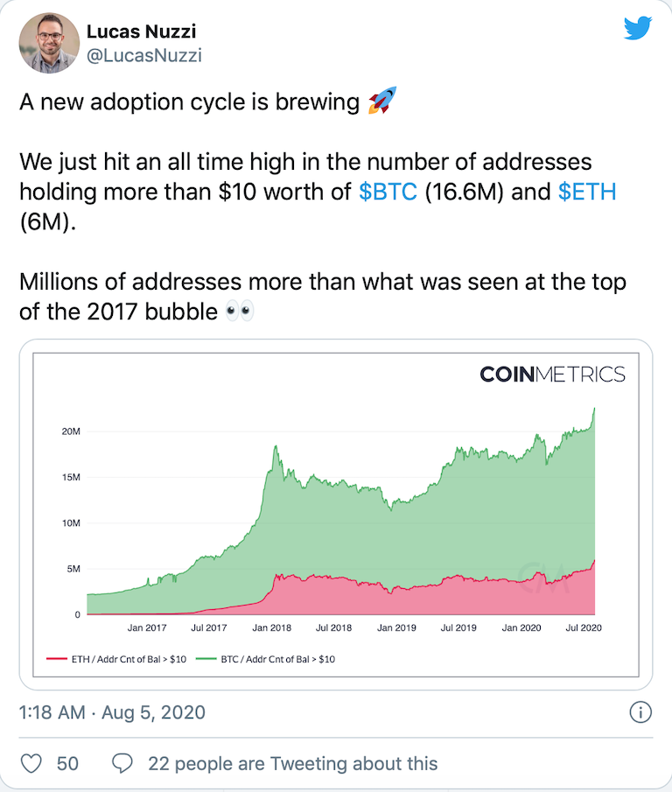Open the info circle icon
The width and height of the screenshot is (672, 792).
[640, 712]
